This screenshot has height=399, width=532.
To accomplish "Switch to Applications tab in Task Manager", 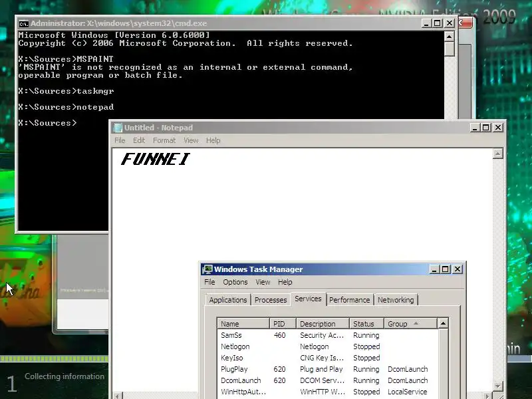I will coord(228,300).
